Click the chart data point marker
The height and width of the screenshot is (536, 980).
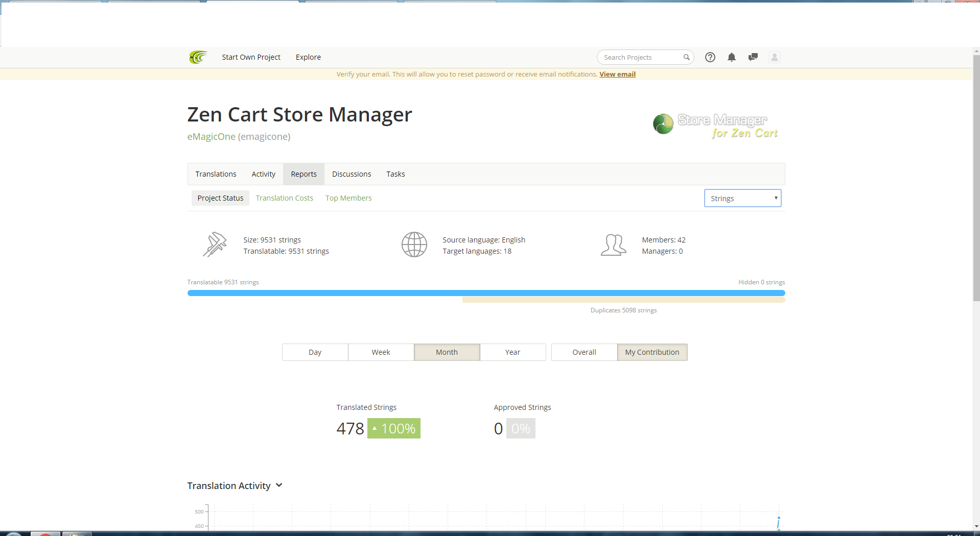tap(779, 518)
